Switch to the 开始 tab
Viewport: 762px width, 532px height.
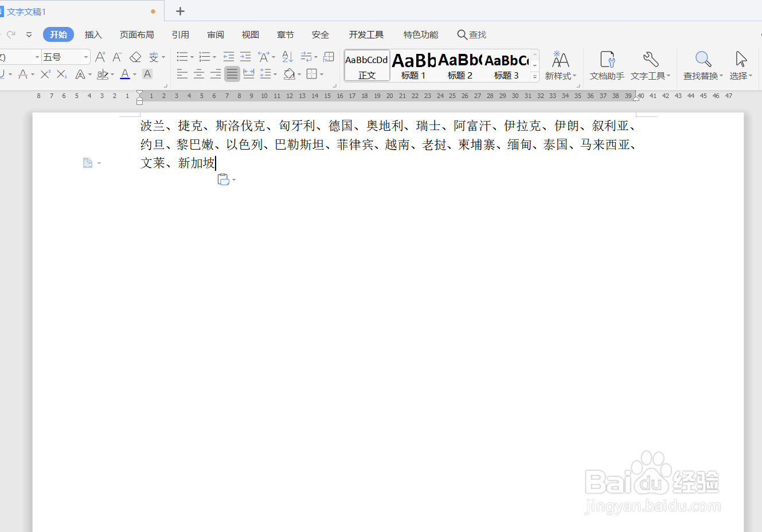(58, 34)
